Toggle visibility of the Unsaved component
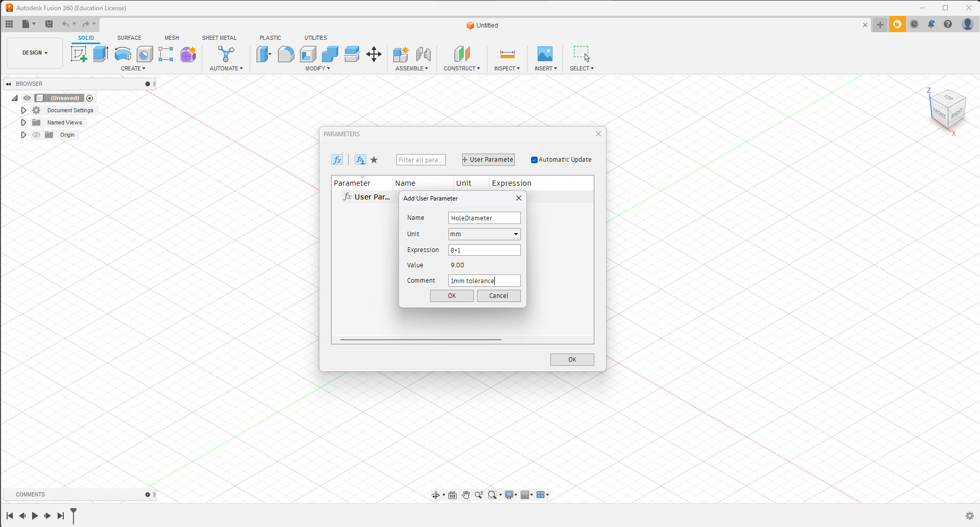The height and width of the screenshot is (527, 980). (27, 98)
